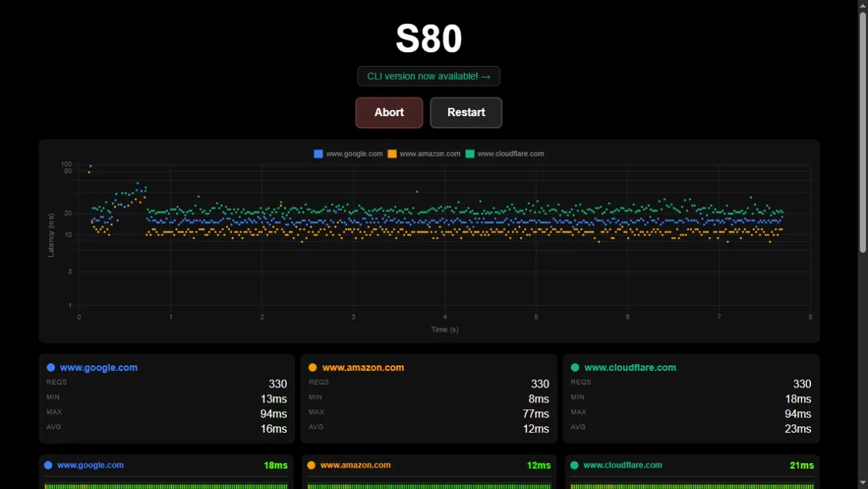Click the 21ms reading on lower cloudflare panel
868x489 pixels.
tap(801, 466)
